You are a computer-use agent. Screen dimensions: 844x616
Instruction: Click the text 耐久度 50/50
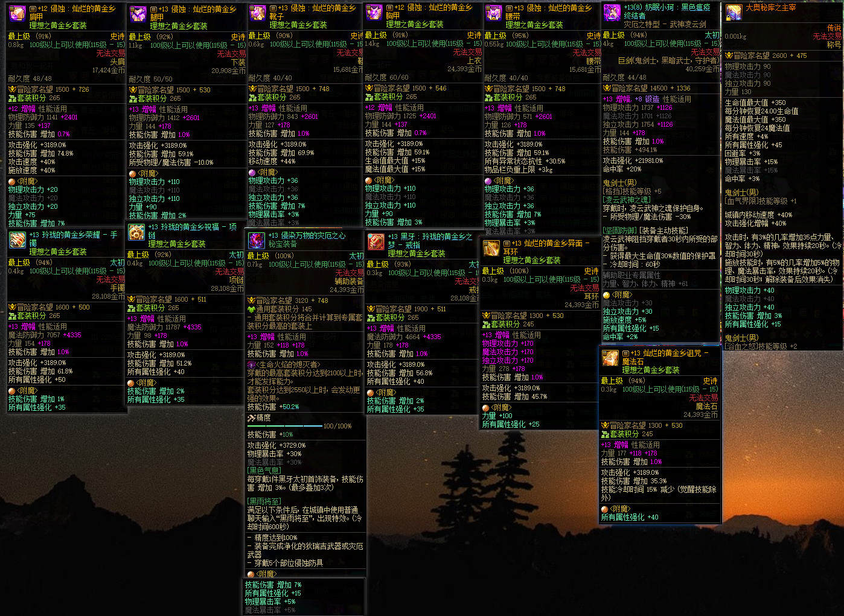tap(150, 79)
